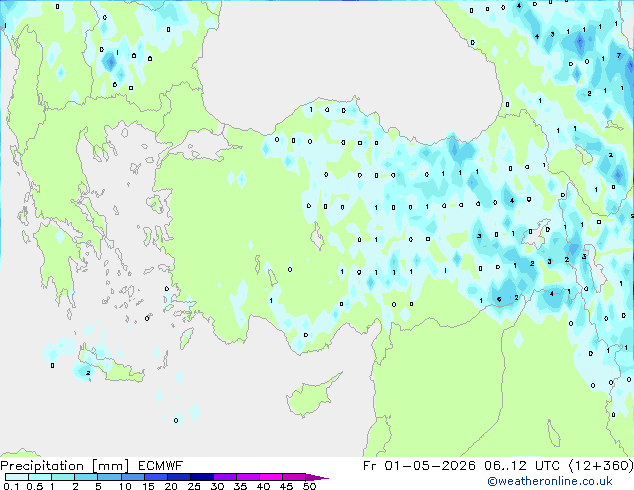Click the '7' precipitation value on the map
Viewport: 634px width, 490px height.
tap(619, 56)
